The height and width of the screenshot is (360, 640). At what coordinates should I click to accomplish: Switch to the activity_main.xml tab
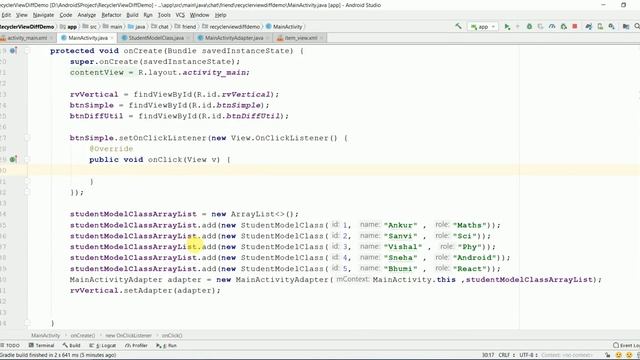(27, 38)
